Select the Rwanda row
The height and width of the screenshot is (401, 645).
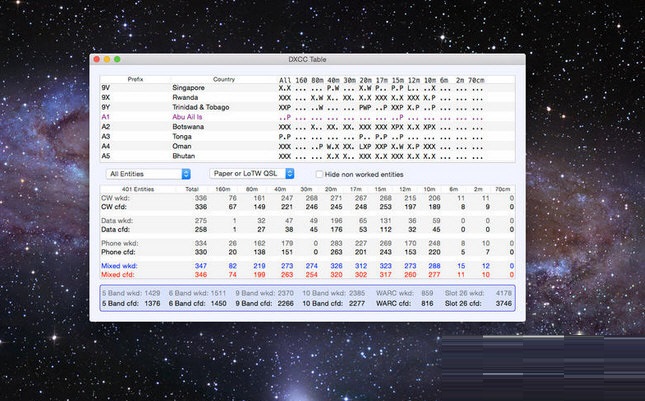tap(307, 97)
